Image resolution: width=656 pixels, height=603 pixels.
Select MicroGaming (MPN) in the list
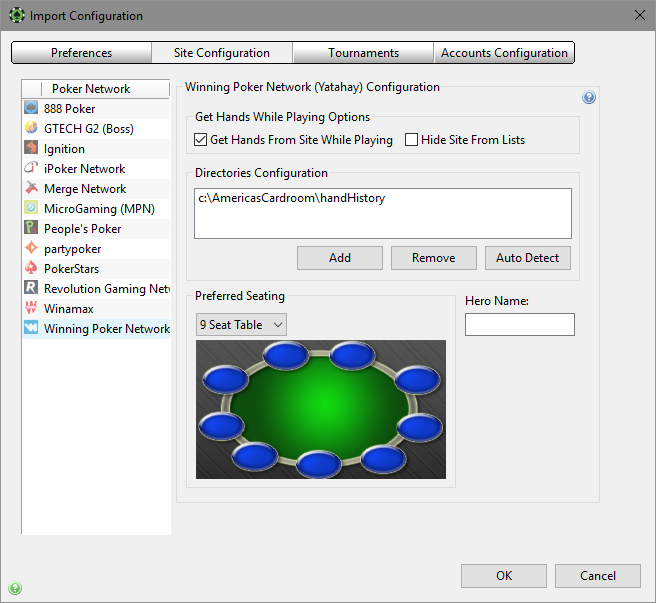pos(96,208)
